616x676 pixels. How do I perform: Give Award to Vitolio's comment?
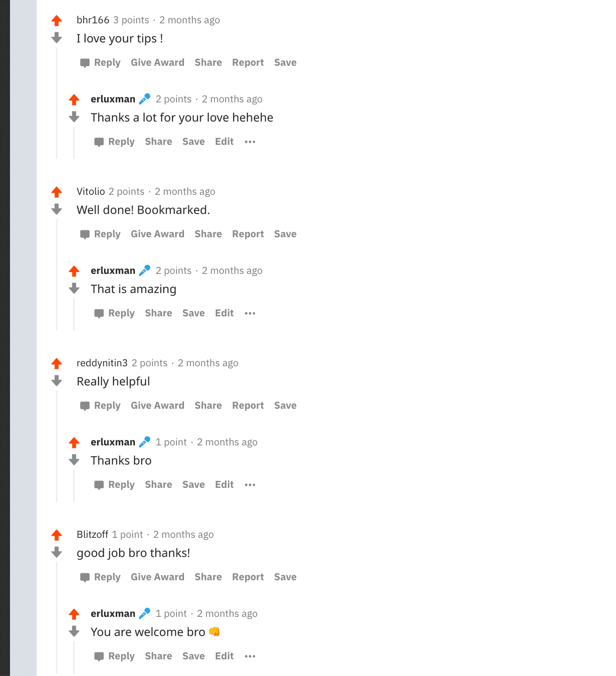tap(157, 234)
